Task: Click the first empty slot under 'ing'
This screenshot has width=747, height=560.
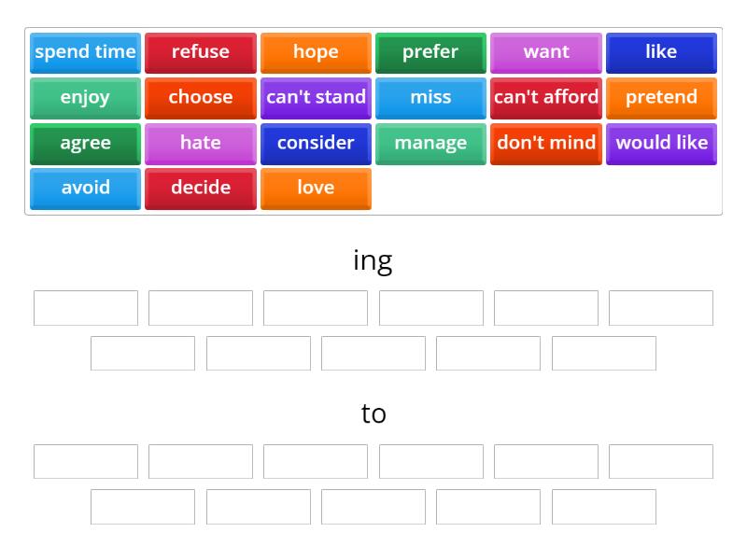Action: click(85, 307)
